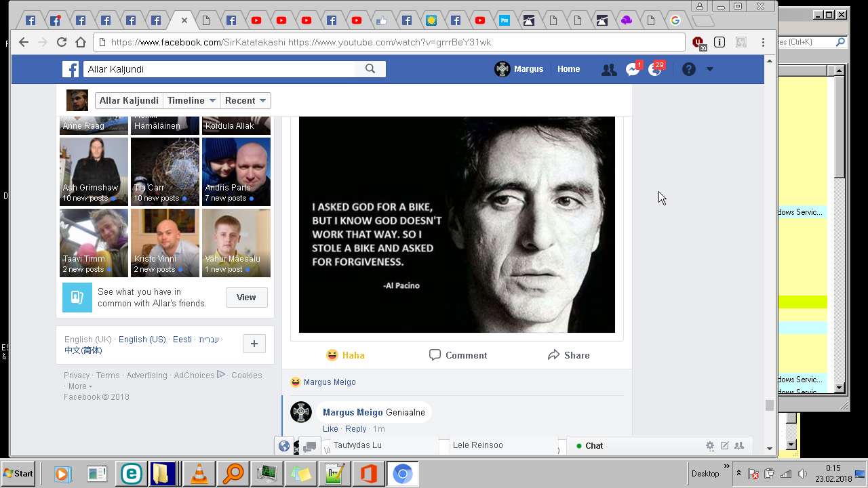Switch language to Eesti
Screen dimensions: 868x488
pos(182,340)
